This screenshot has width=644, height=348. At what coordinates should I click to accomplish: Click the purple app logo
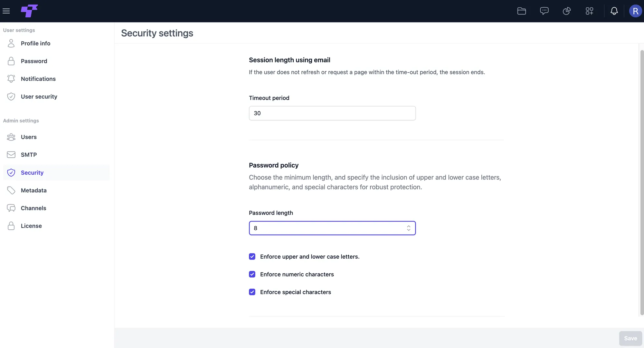tap(29, 11)
